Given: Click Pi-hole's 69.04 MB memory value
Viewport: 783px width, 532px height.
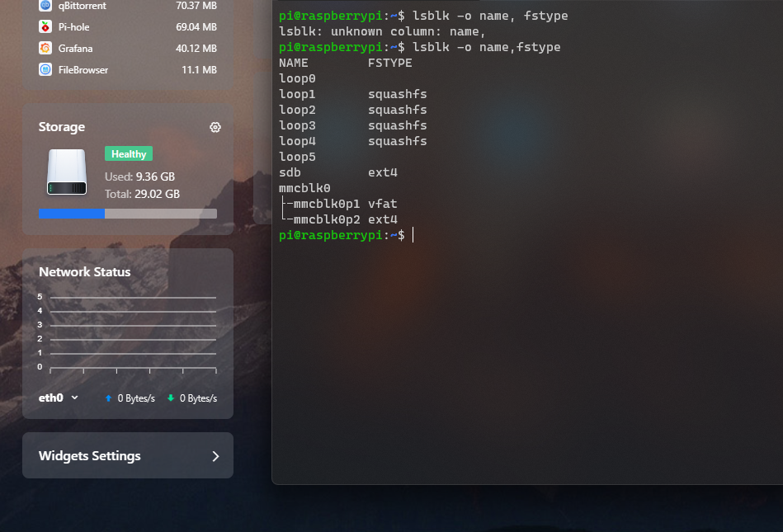Looking at the screenshot, I should 197,26.
